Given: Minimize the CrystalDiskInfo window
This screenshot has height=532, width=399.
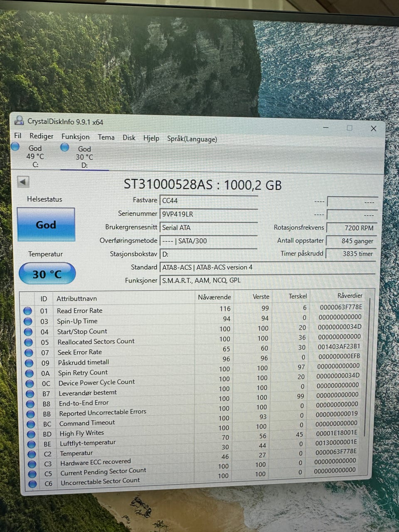Looking at the screenshot, I should 325,127.
